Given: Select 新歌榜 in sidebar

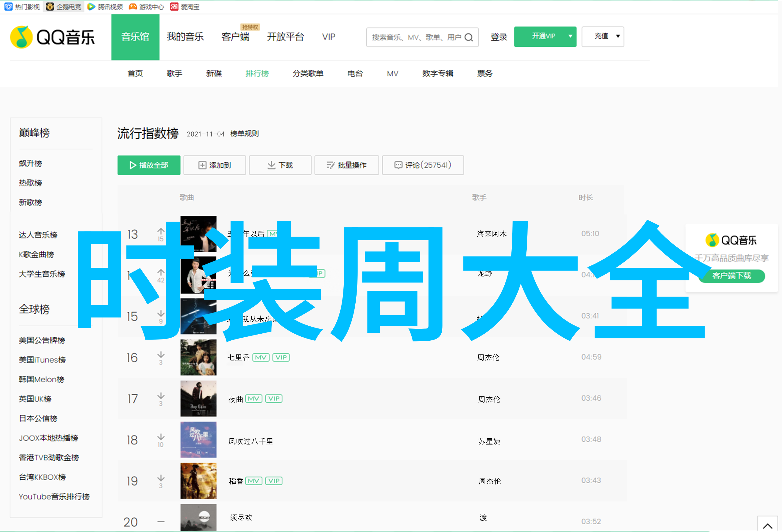Looking at the screenshot, I should coord(30,203).
